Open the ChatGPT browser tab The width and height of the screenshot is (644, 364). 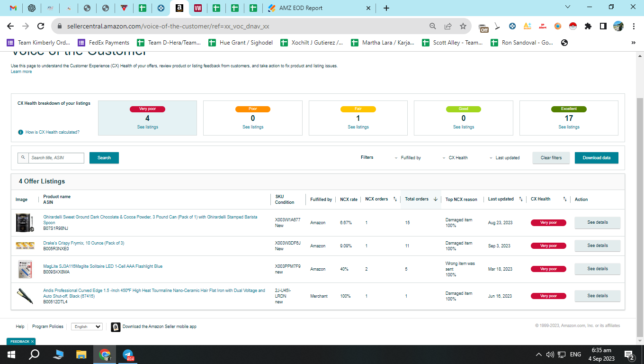point(32,8)
